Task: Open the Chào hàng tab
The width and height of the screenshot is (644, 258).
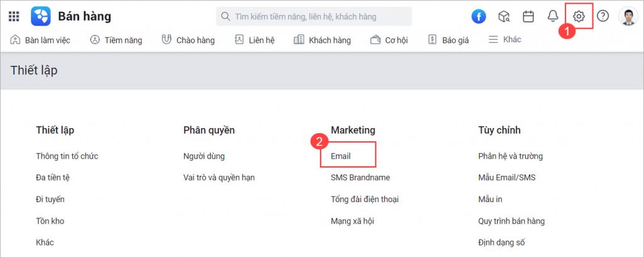Action: (196, 40)
